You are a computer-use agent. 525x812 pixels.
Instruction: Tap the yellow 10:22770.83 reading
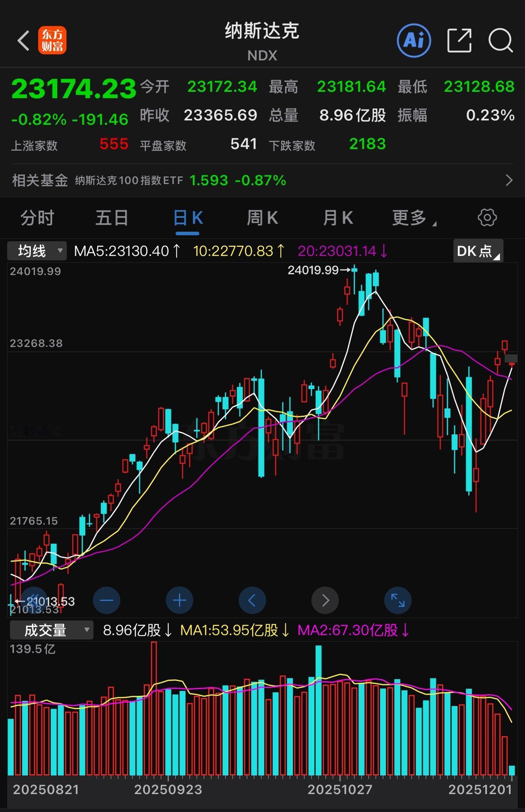click(240, 251)
